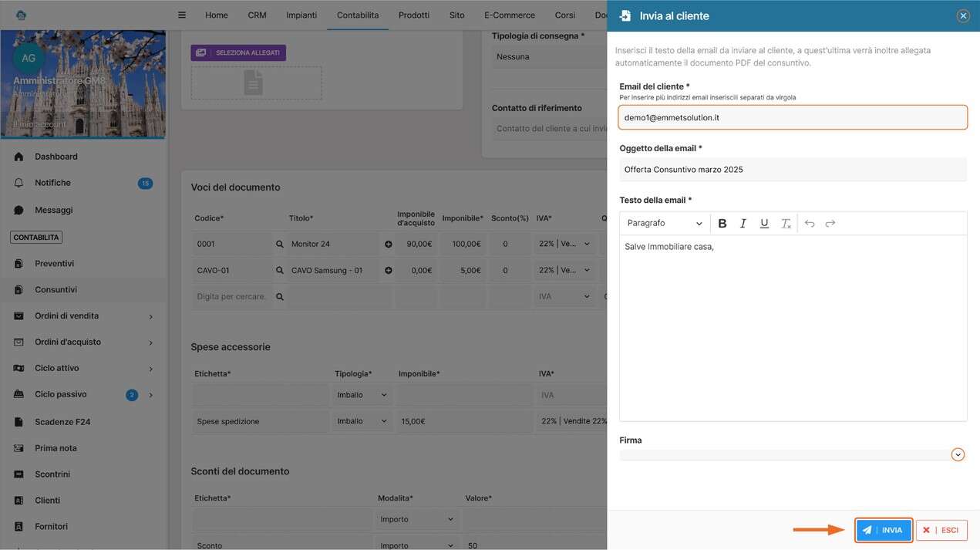Click the Email del cliente field
980x550 pixels.
point(792,117)
